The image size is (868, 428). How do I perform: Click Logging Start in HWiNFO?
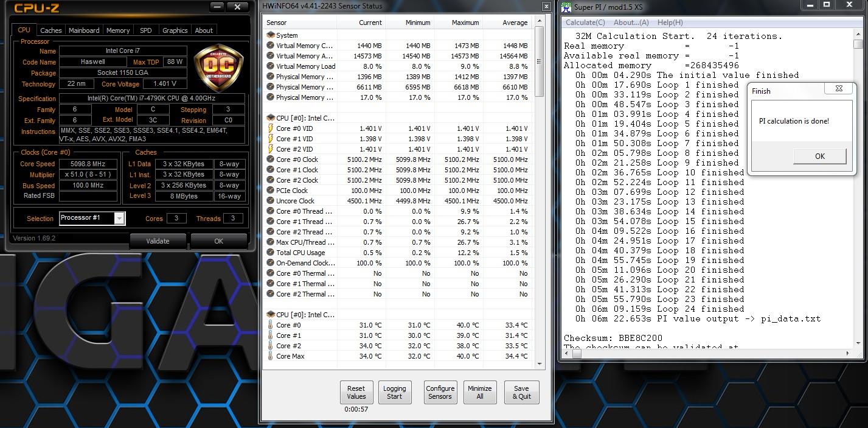pos(394,392)
